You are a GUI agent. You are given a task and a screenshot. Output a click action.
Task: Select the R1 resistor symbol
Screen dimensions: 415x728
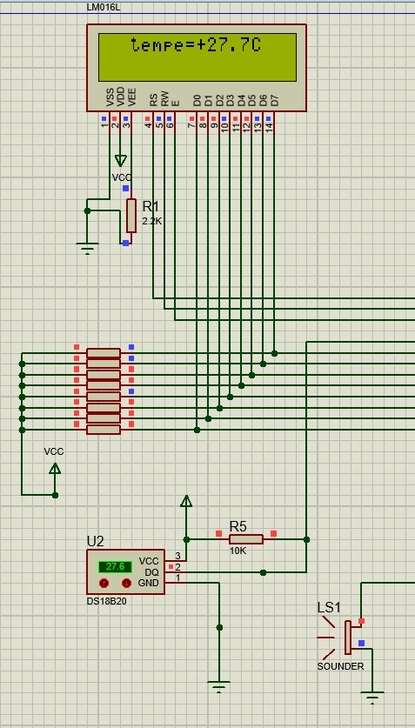click(x=131, y=215)
